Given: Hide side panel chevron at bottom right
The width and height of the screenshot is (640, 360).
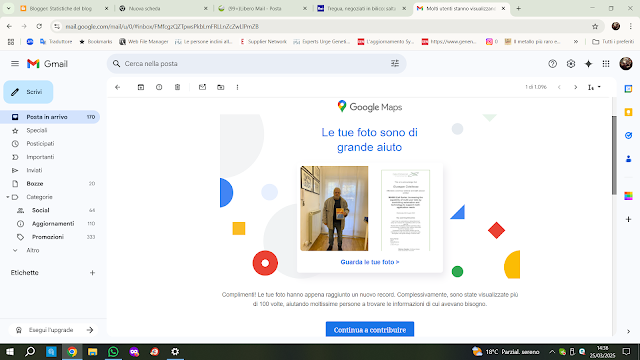Looking at the screenshot, I should (628, 331).
